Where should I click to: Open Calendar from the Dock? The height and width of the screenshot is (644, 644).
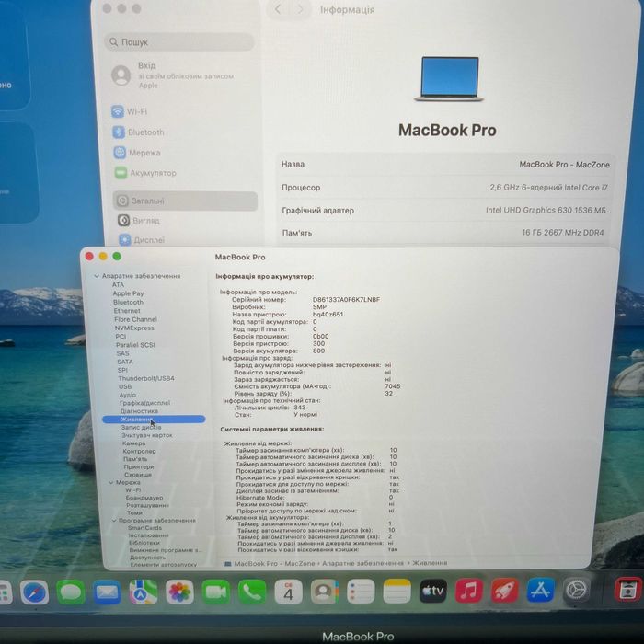click(288, 592)
